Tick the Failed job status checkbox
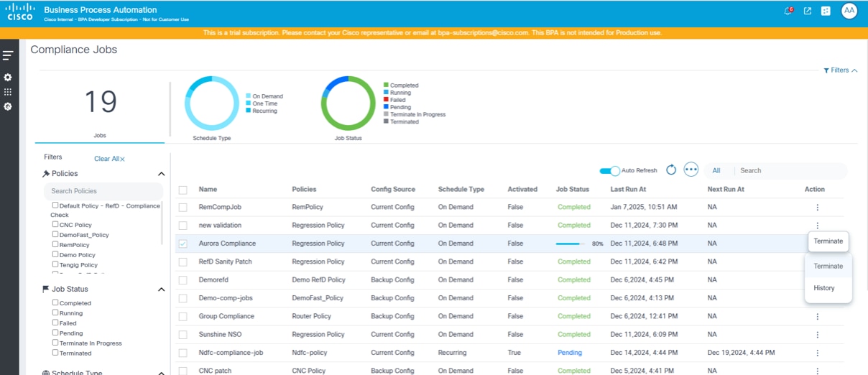This screenshot has height=375, width=868. pyautogui.click(x=55, y=323)
